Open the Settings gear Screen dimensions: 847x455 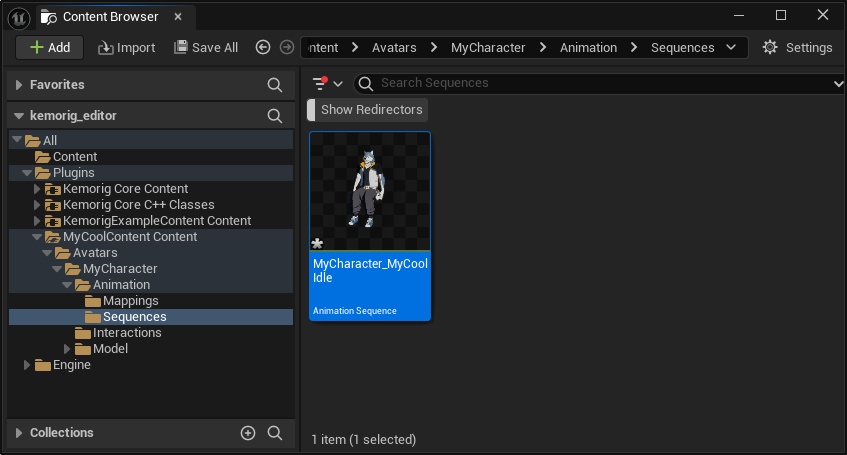[x=796, y=47]
